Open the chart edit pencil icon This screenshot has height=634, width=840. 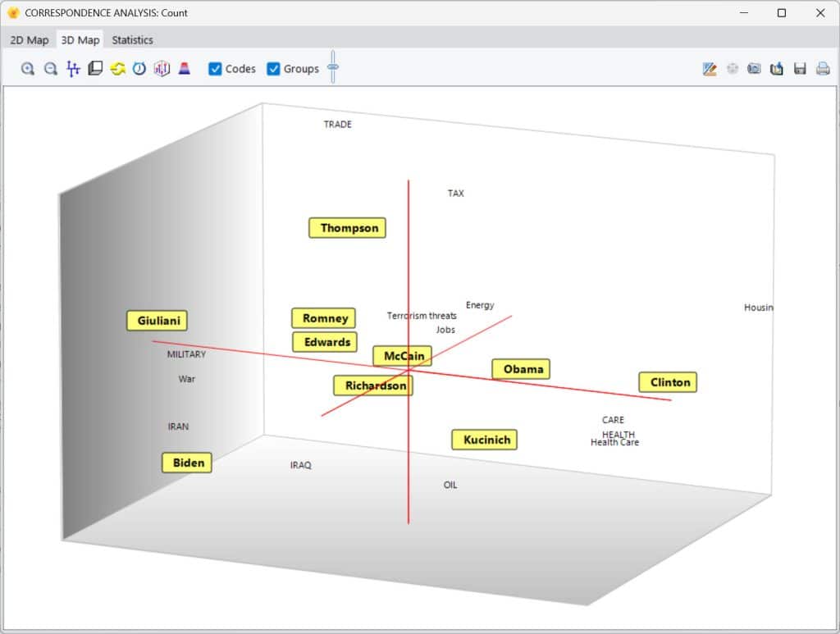(710, 69)
